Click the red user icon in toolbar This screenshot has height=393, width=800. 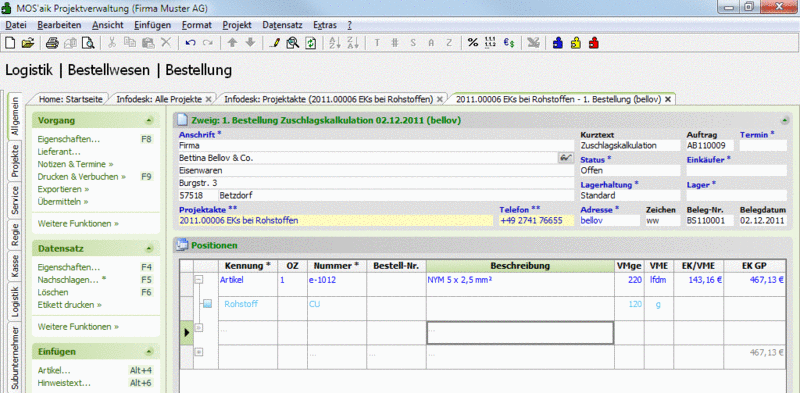point(593,43)
